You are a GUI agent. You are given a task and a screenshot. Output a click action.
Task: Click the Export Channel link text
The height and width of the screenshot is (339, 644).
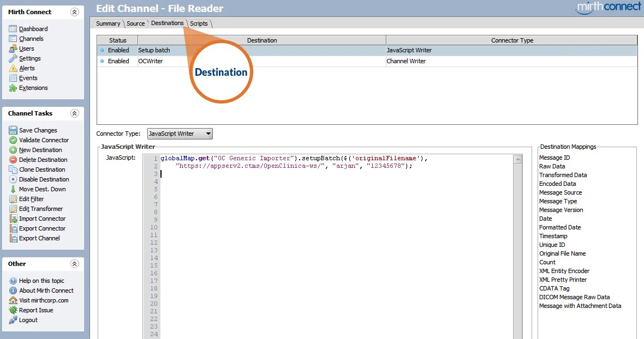point(39,239)
